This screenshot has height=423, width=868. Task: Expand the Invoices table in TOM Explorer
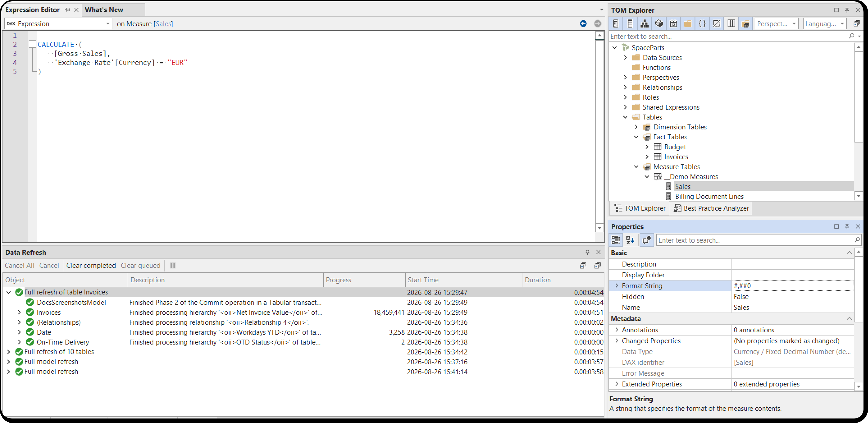647,157
